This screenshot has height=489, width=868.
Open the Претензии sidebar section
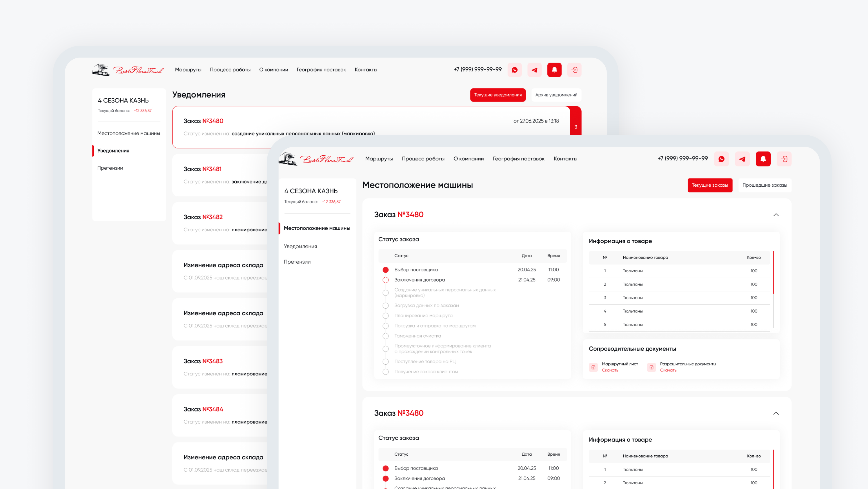[297, 262]
